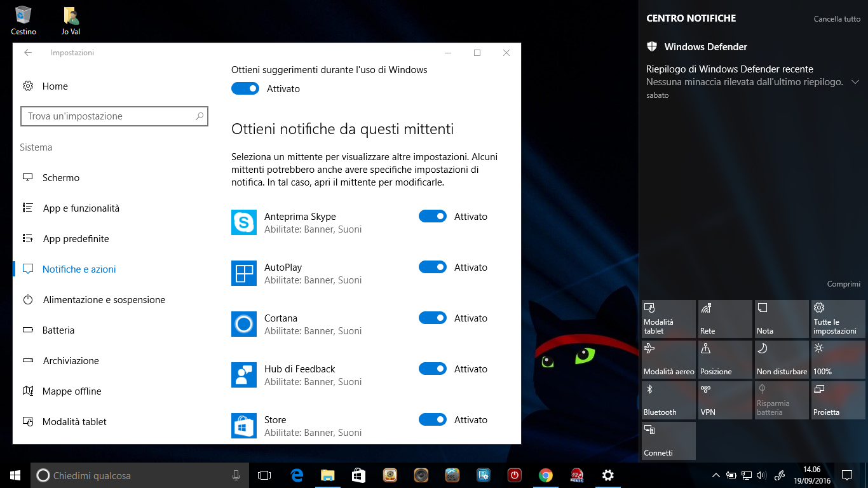Viewport: 868px width, 488px height.
Task: Toggle Modalità tablet quick action
Action: (x=668, y=319)
